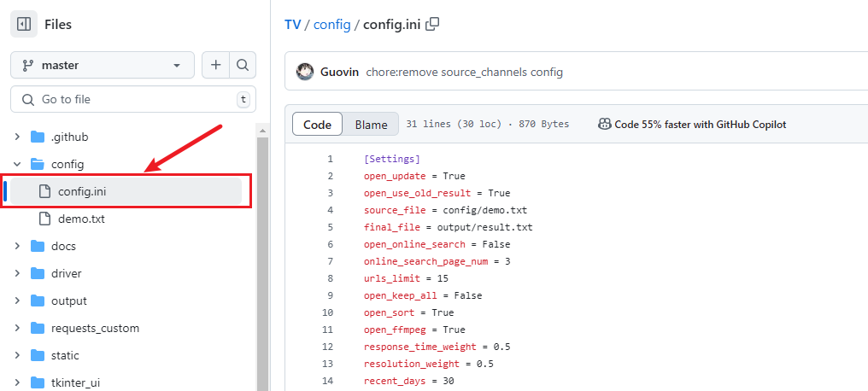Select the .github folder icon
This screenshot has width=868, height=391.
(37, 137)
